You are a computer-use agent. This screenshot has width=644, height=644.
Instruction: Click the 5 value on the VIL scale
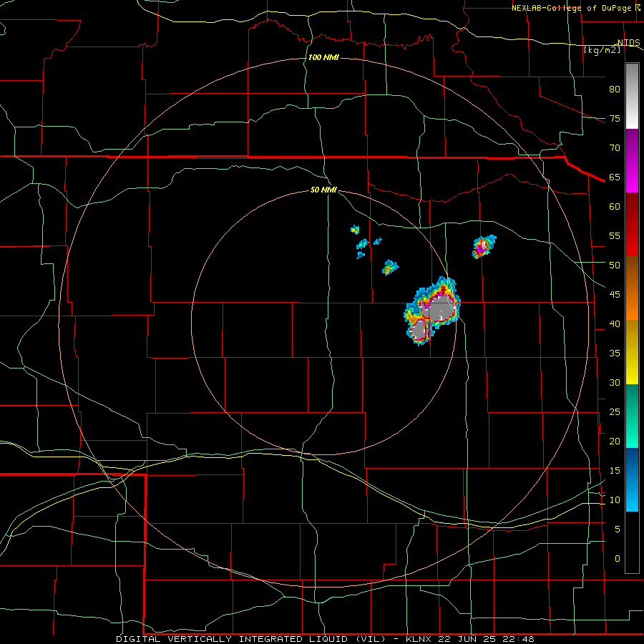click(618, 529)
